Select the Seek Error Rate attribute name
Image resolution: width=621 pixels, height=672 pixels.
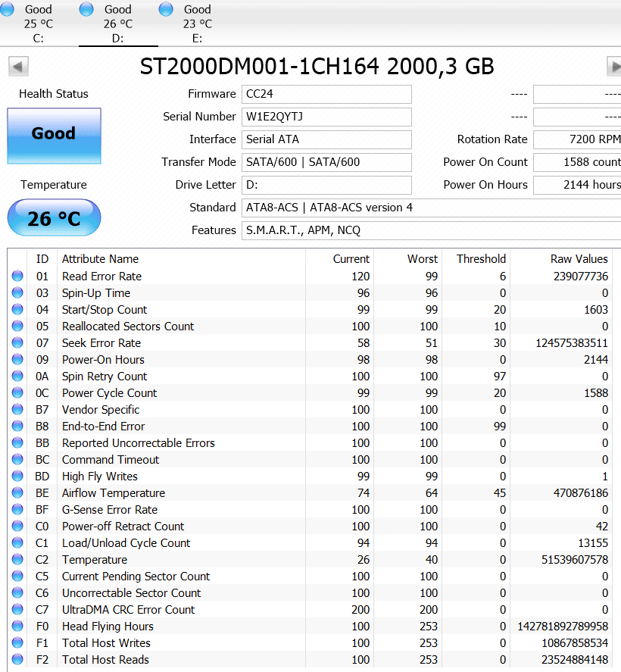101,343
